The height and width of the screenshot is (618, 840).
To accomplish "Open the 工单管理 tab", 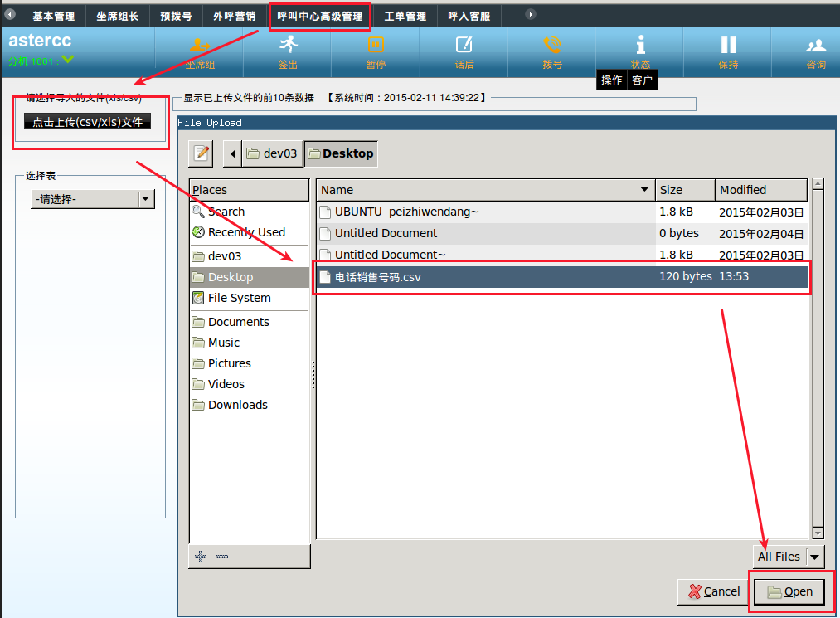I will click(x=405, y=16).
